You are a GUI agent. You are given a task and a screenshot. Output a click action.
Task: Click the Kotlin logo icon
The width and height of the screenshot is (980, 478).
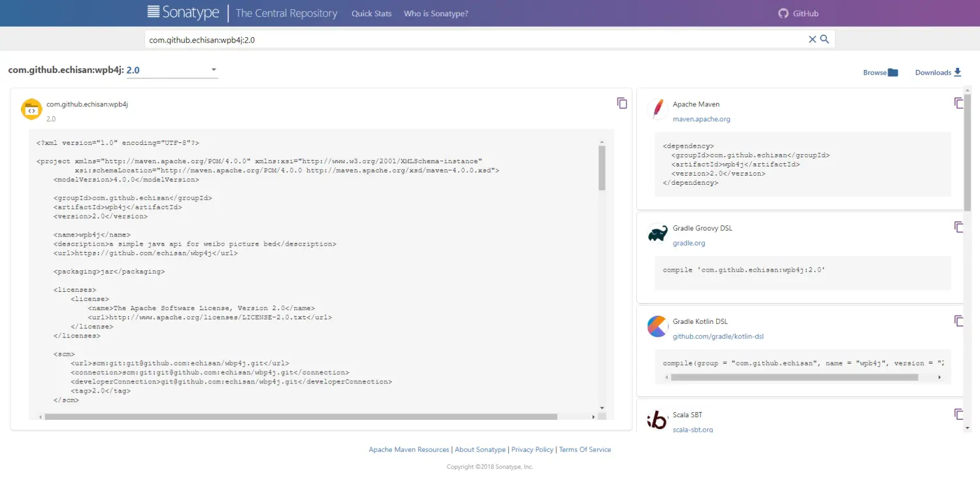coord(657,327)
